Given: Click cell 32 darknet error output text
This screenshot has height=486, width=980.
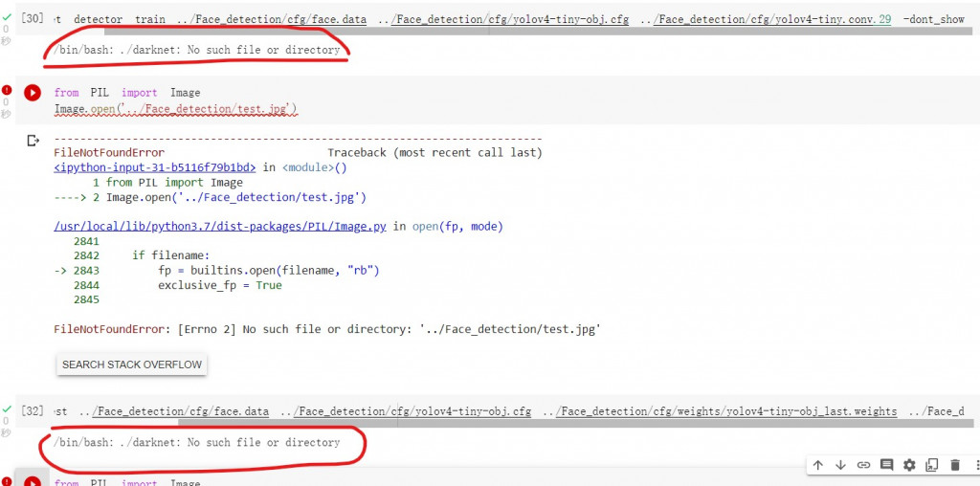Looking at the screenshot, I should point(197,442).
